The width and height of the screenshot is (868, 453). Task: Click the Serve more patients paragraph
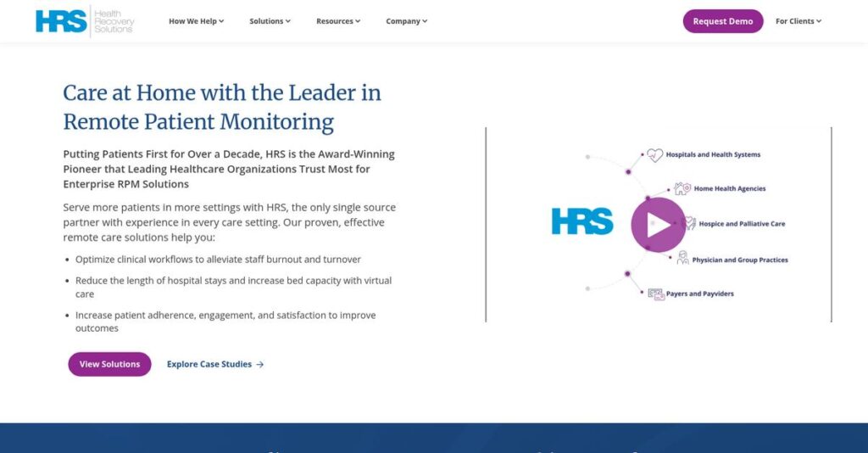229,222
